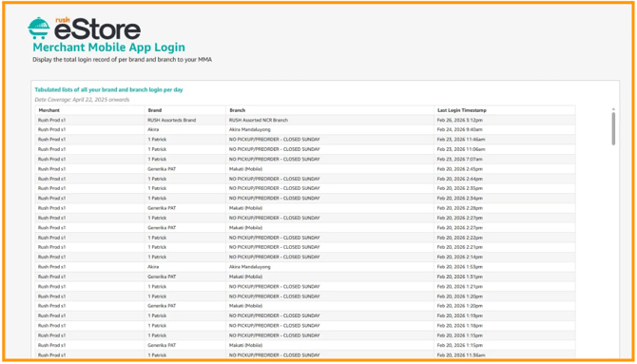The width and height of the screenshot is (637, 364).
Task: Select the Feb 26, 2026 timestamp cell
Action: pos(460,121)
